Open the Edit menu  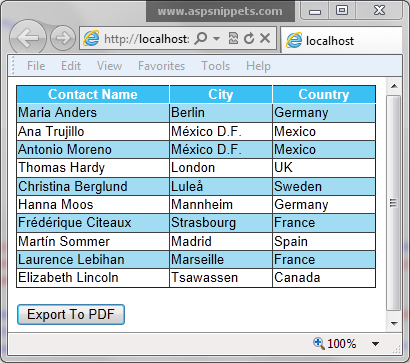[71, 66]
